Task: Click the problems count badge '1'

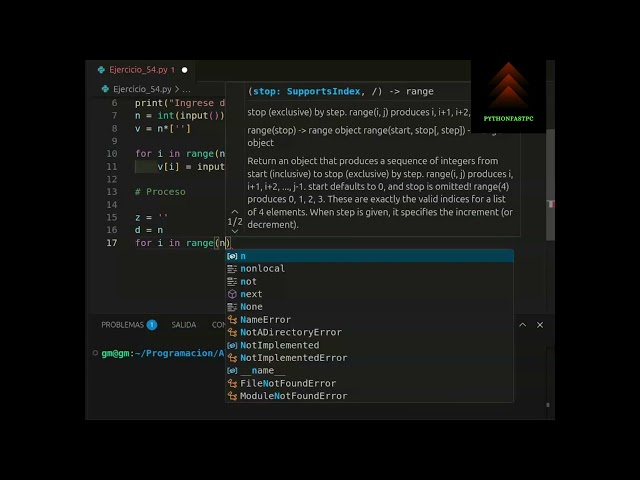Action: (152, 325)
